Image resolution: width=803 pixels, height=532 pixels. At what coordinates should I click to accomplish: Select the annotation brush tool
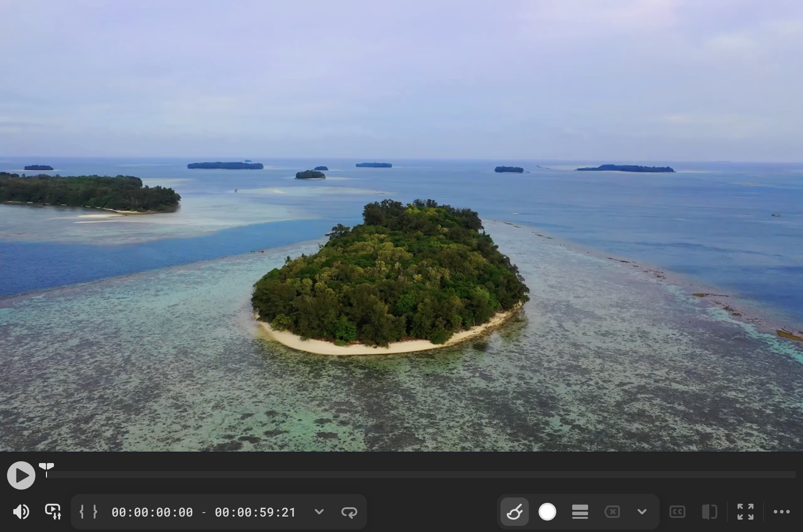pyautogui.click(x=514, y=512)
